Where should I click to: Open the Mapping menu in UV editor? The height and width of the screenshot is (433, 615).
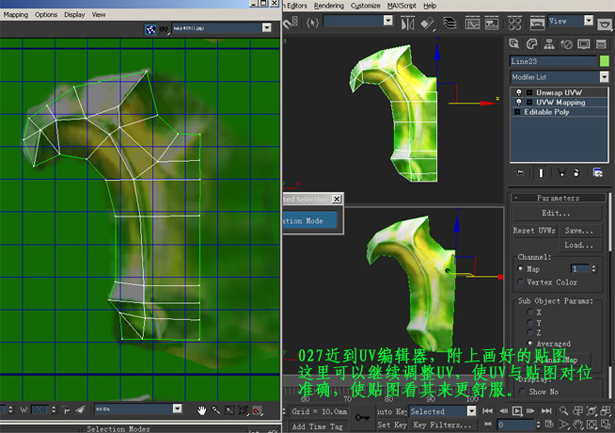(x=15, y=15)
